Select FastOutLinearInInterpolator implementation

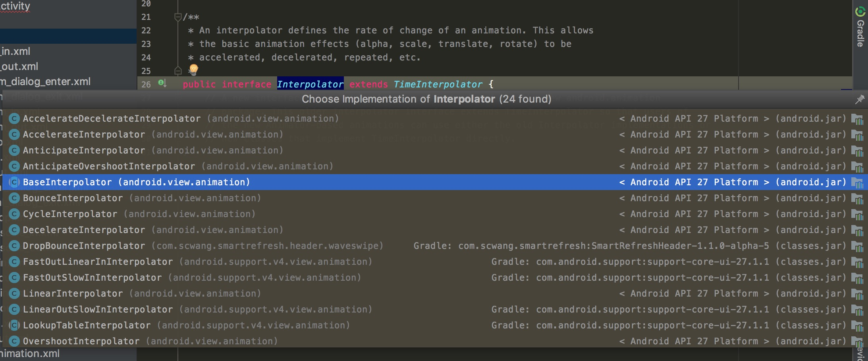(435, 262)
